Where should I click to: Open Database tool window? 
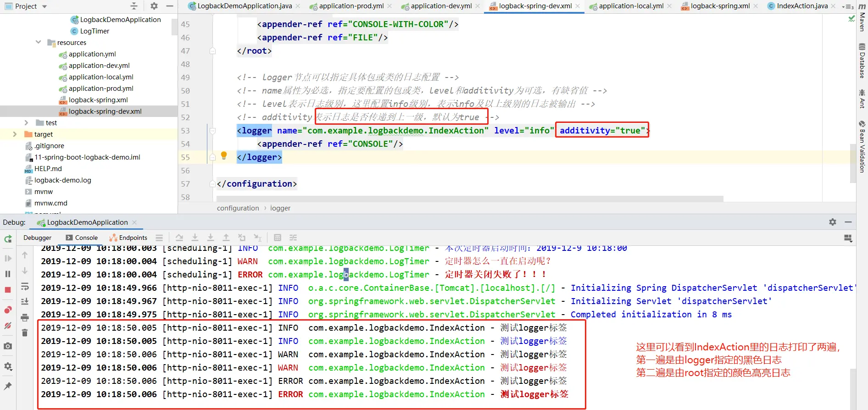(x=862, y=60)
